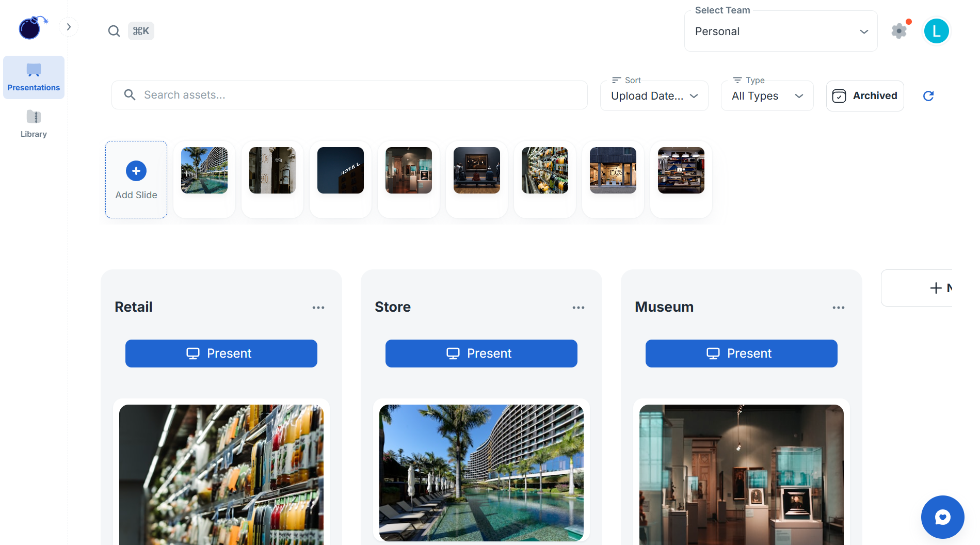Present the Museum presentation
Viewport: 980px width, 545px height.
coord(742,354)
